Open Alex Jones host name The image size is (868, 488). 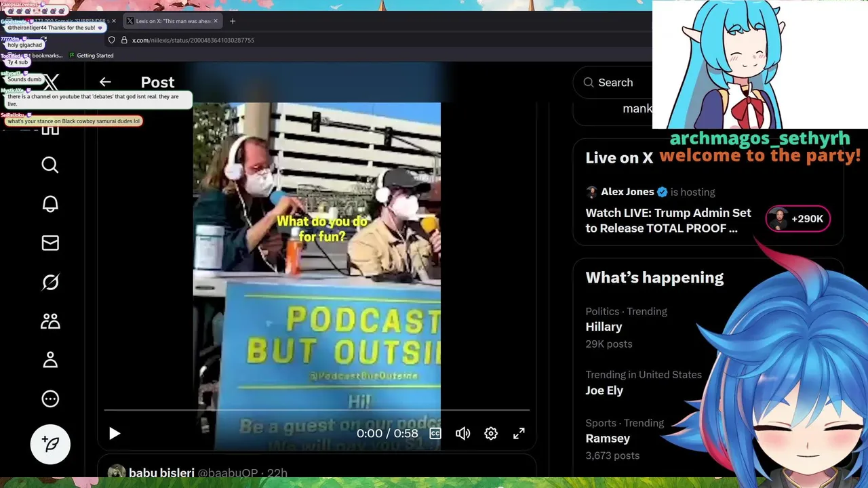coord(627,192)
